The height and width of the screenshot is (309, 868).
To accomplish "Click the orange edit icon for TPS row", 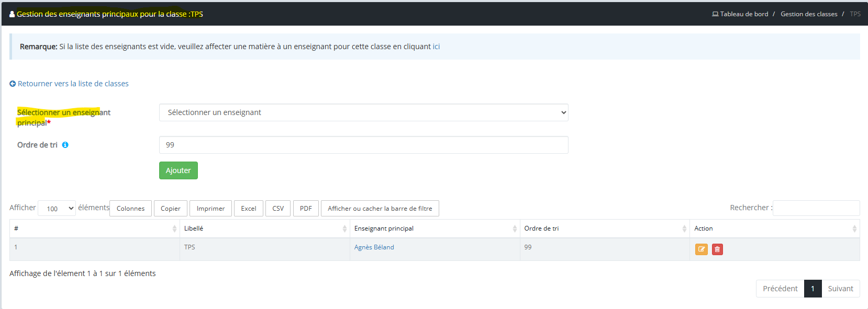I will point(701,249).
